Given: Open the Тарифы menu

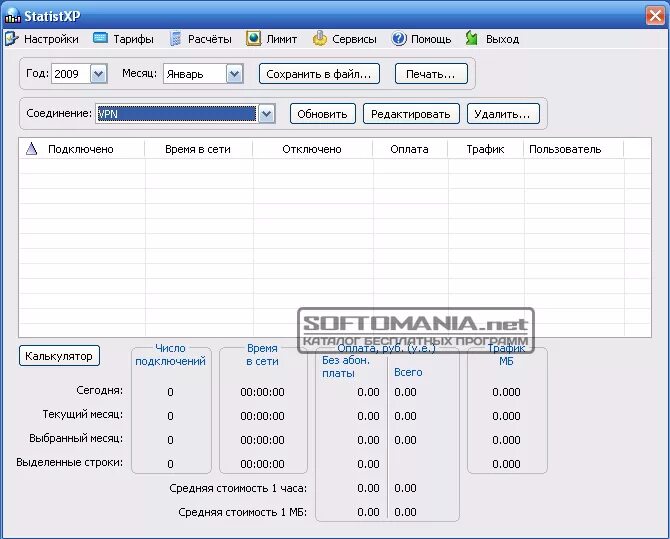Looking at the screenshot, I should (x=123, y=39).
